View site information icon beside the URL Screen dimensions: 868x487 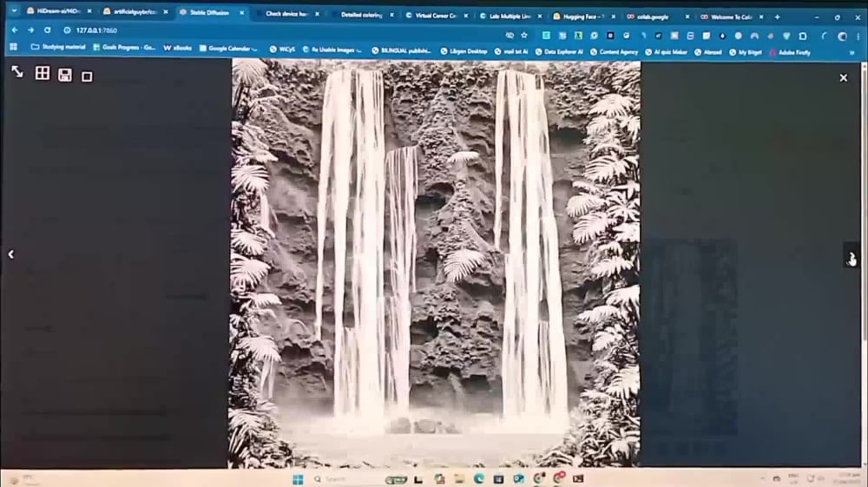(67, 30)
